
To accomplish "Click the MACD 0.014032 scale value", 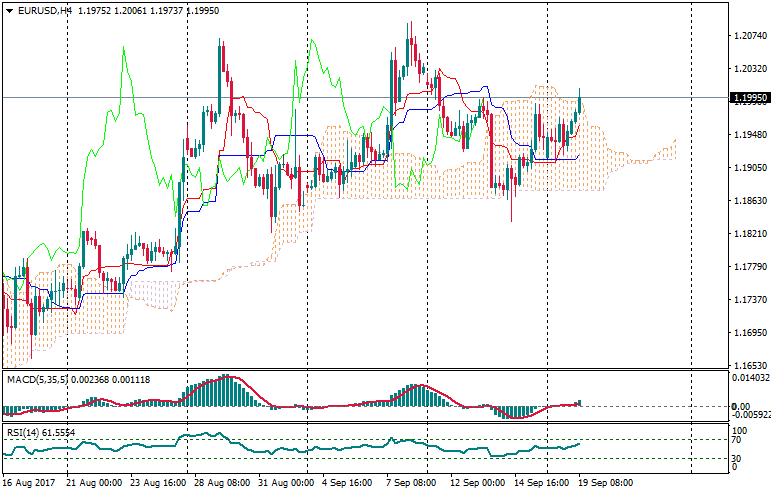I will click(x=750, y=378).
